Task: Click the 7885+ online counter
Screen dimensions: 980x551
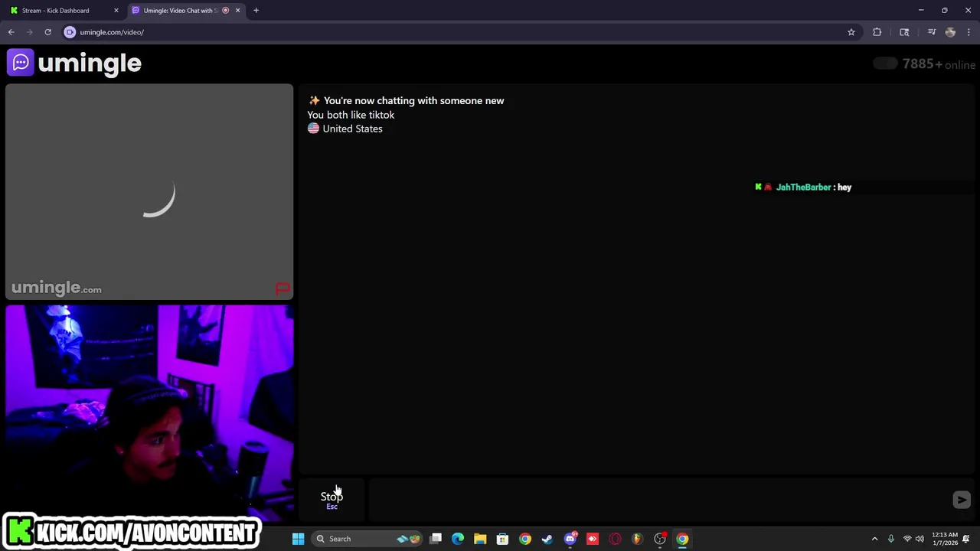Action: (x=939, y=64)
